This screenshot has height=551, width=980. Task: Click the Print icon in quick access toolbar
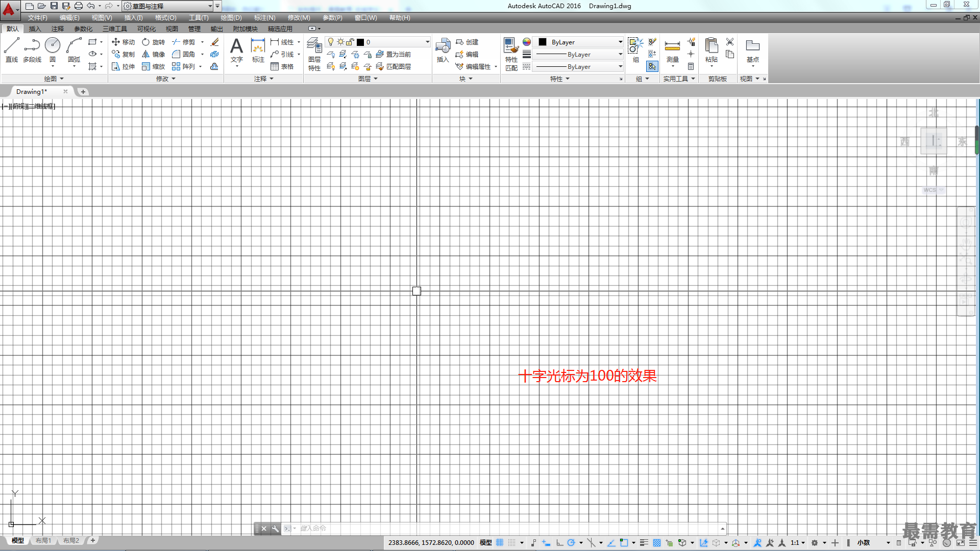coord(78,6)
